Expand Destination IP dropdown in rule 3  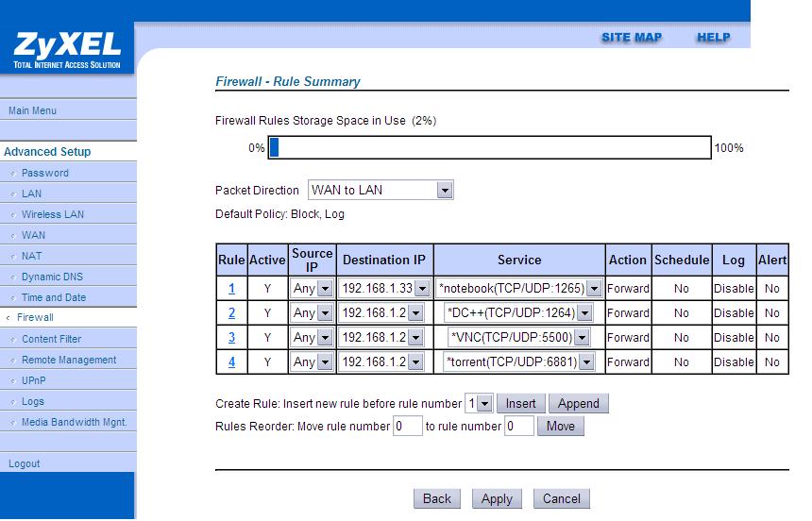[x=381, y=338]
